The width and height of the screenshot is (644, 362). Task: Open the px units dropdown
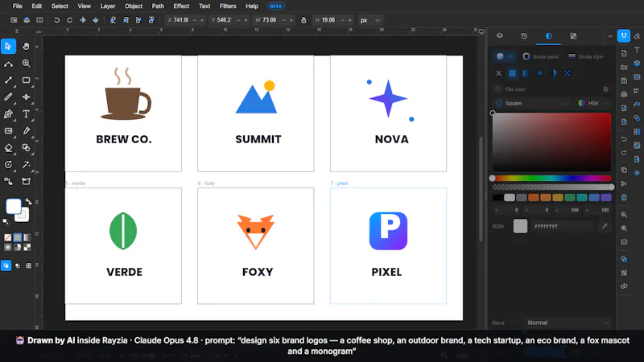tap(370, 20)
